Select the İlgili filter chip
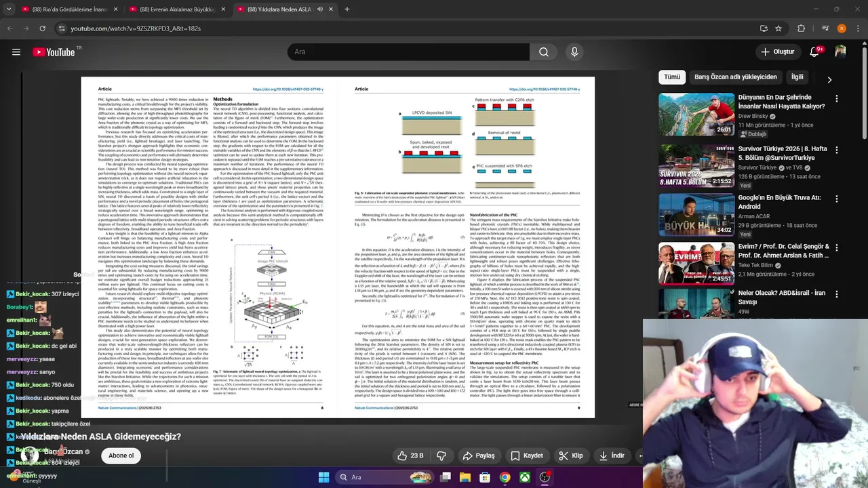The width and height of the screenshot is (868, 488). (x=797, y=77)
